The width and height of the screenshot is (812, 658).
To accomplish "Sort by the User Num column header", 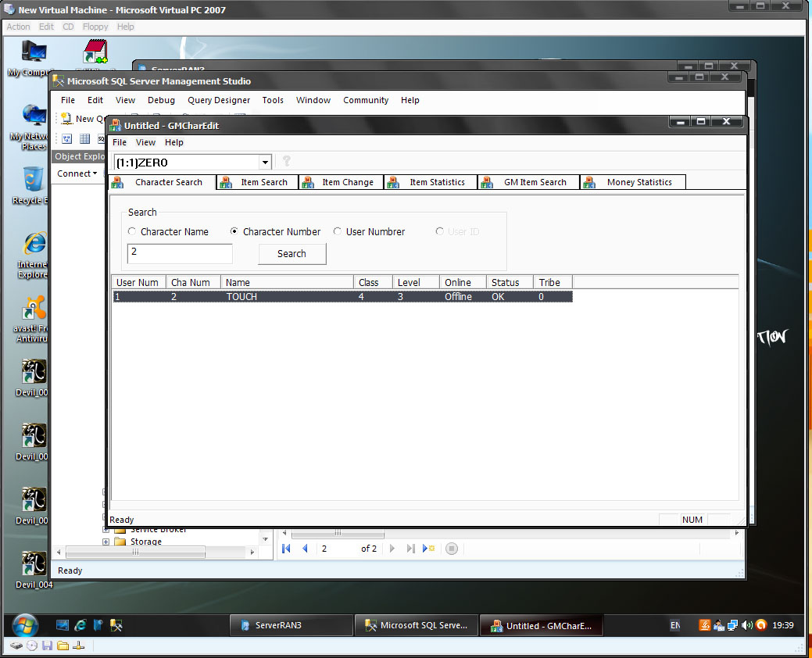I will (139, 283).
